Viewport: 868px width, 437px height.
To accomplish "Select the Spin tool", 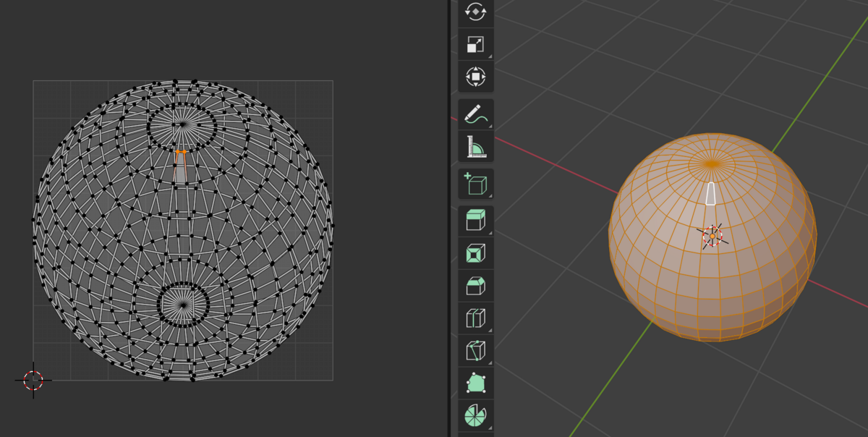I will click(475, 415).
